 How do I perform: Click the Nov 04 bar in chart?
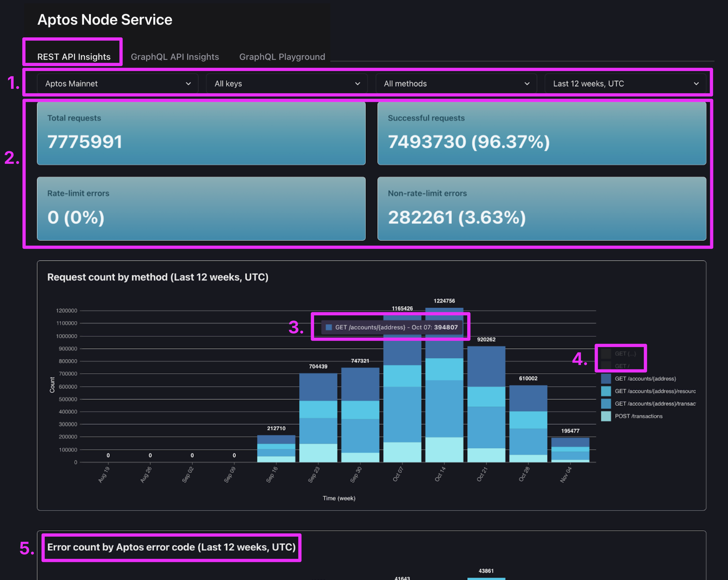point(570,451)
